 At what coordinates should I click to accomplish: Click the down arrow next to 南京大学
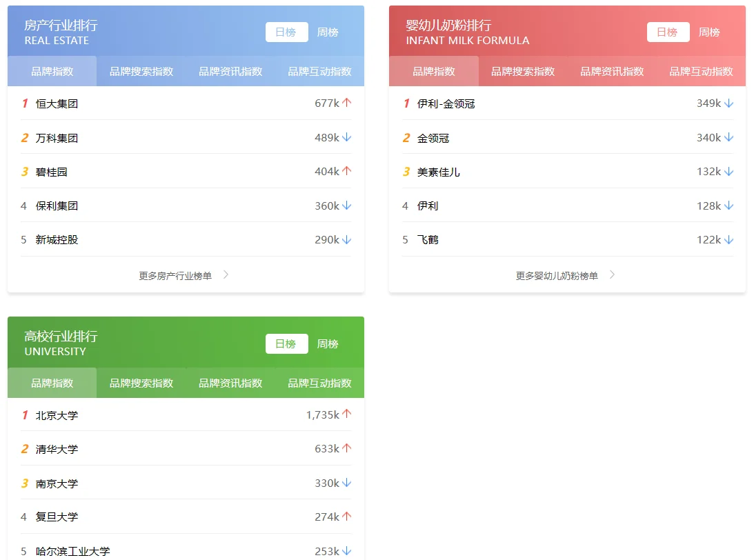tap(347, 482)
